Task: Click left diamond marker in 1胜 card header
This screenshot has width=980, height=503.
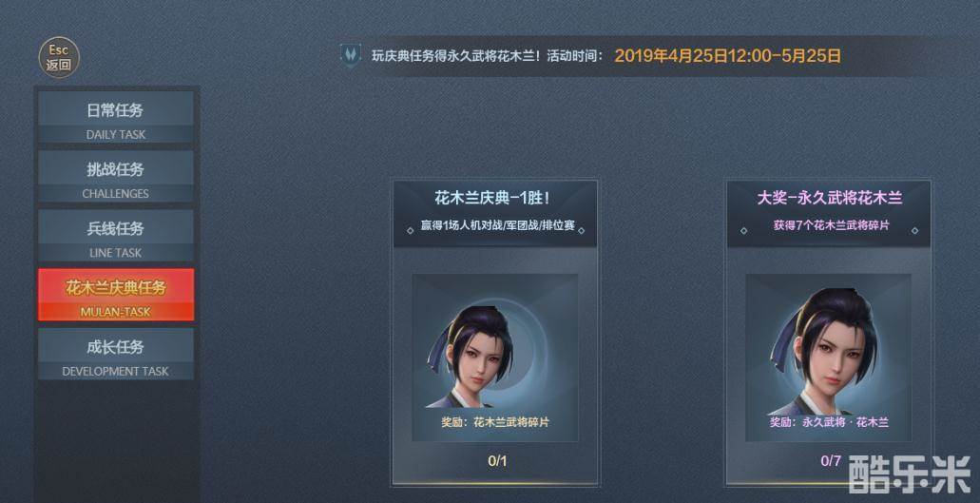Action: (410, 230)
